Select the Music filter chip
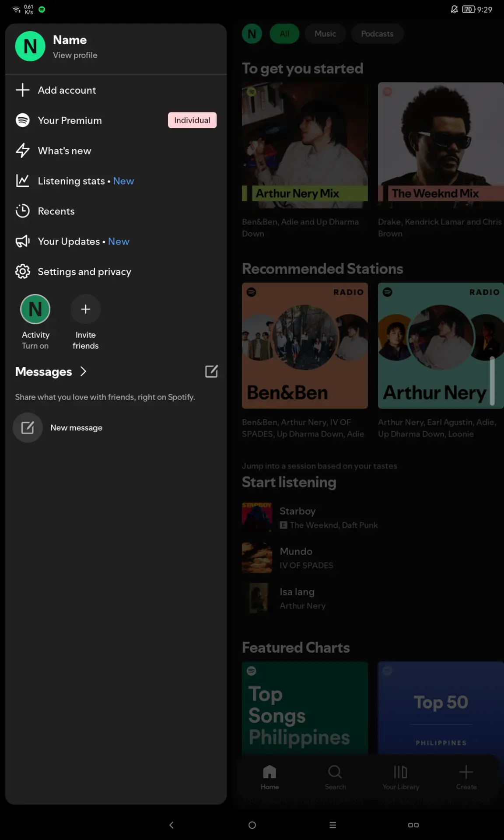Viewport: 504px width, 840px height. pos(325,34)
